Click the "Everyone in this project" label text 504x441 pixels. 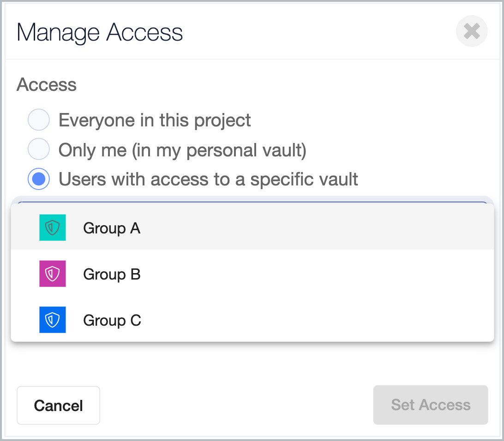(155, 120)
